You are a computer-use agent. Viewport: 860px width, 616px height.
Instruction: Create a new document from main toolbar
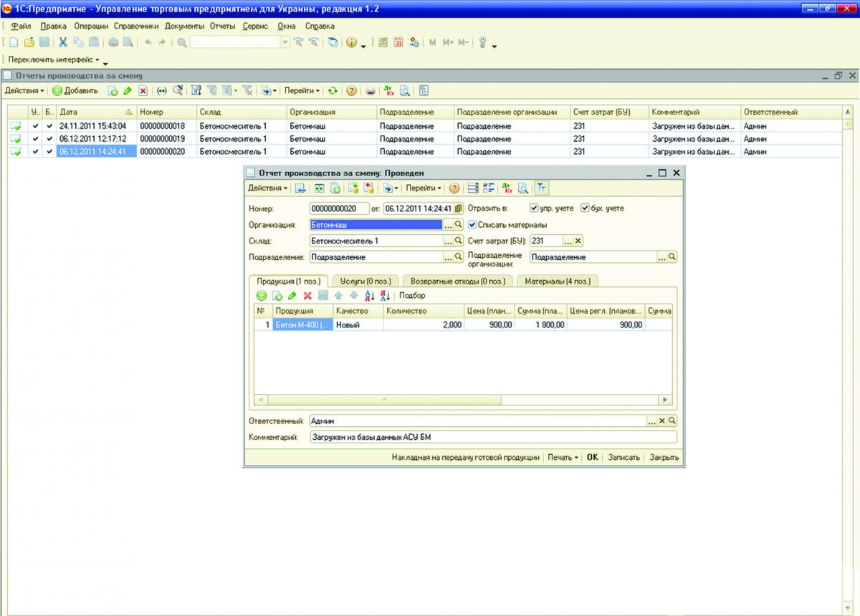coord(14,43)
